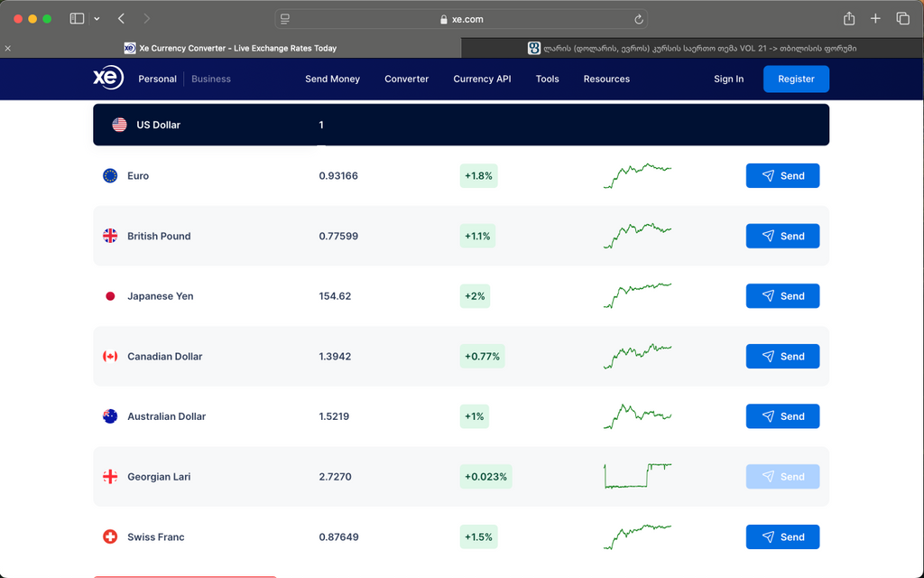Click the Swiss Franc flag icon
924x578 pixels.
tap(110, 536)
